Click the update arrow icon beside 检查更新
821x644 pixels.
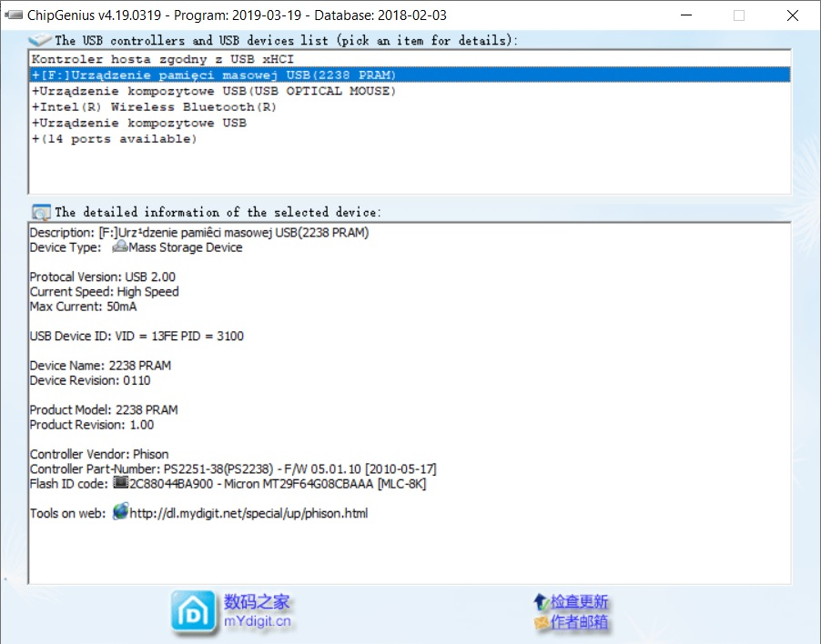541,601
